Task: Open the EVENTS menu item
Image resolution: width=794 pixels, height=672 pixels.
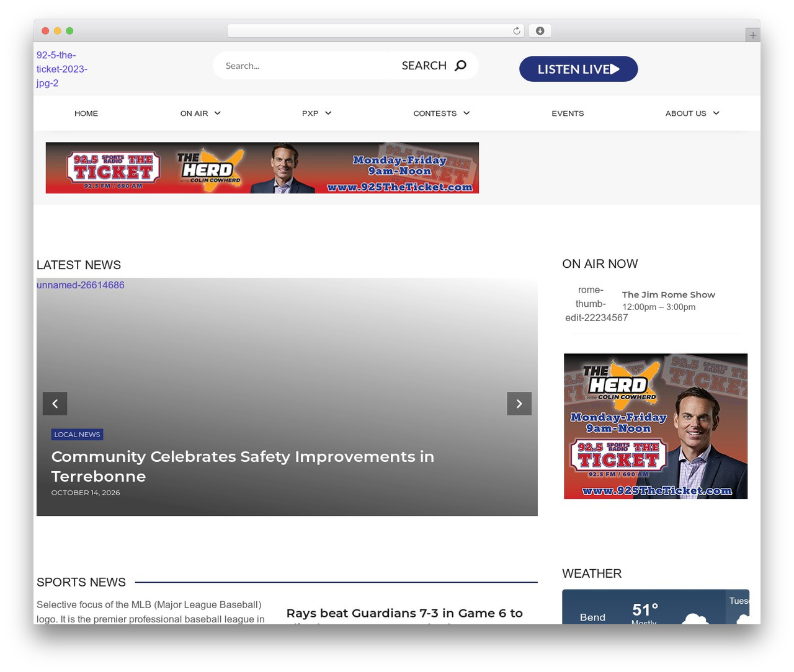Action: coord(568,113)
